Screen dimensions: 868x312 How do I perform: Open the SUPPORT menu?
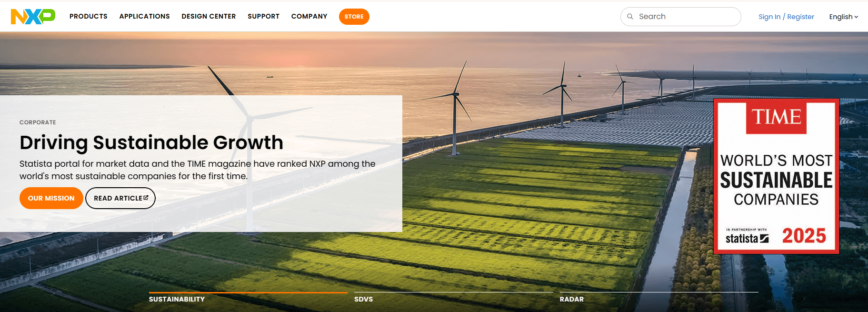point(263,16)
